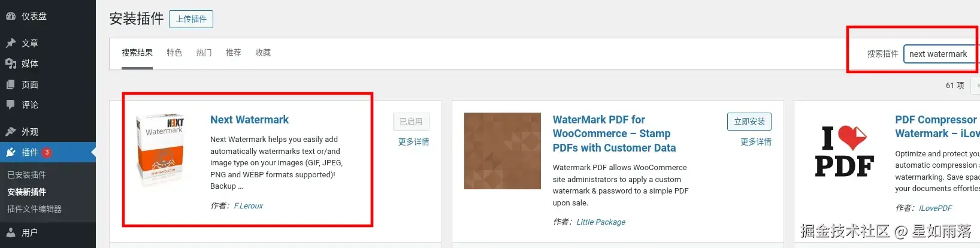Open 更多详情 for Next Watermark
980x248 pixels.
click(413, 142)
